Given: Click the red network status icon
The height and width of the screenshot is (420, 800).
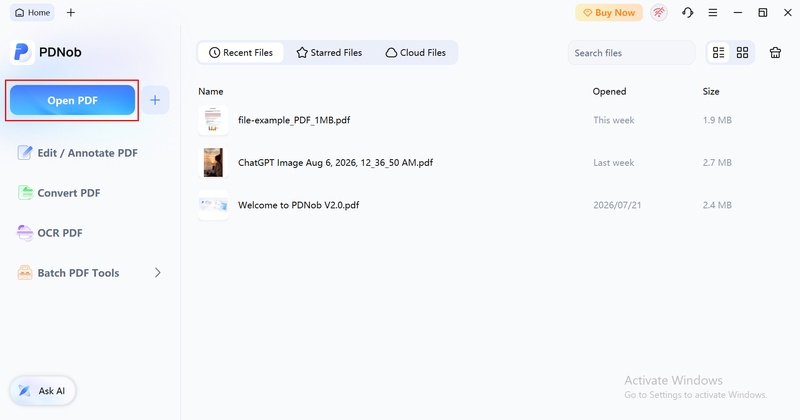Looking at the screenshot, I should [659, 13].
